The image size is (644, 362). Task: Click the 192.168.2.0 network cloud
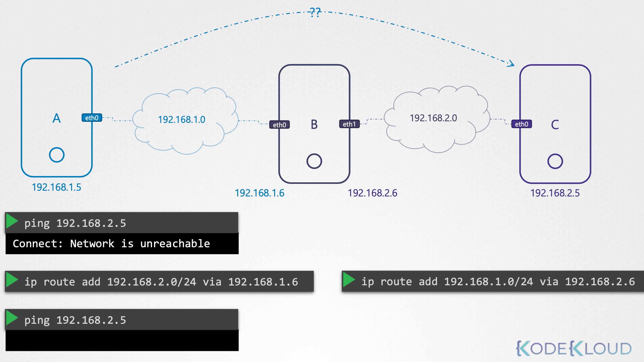coord(437,119)
